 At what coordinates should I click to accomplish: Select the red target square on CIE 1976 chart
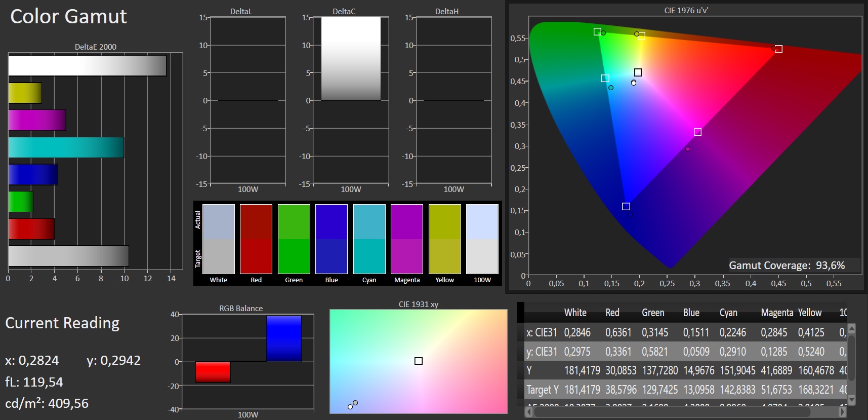(778, 49)
